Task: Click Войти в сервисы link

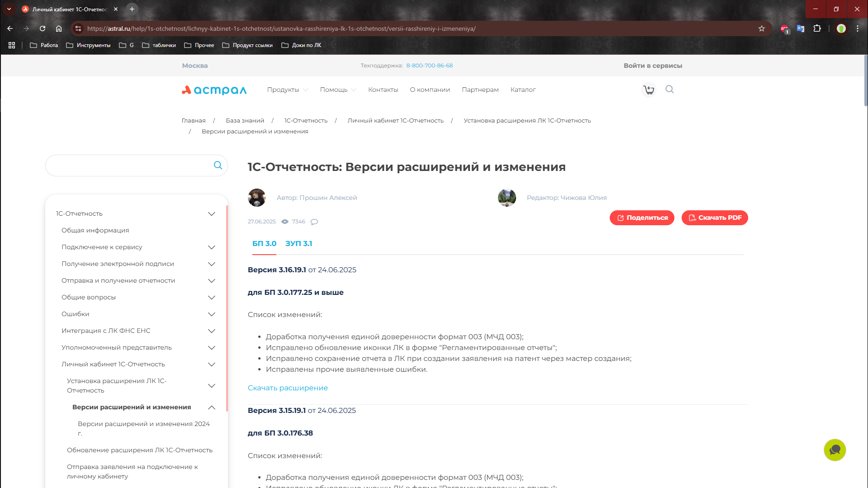Action: point(653,66)
